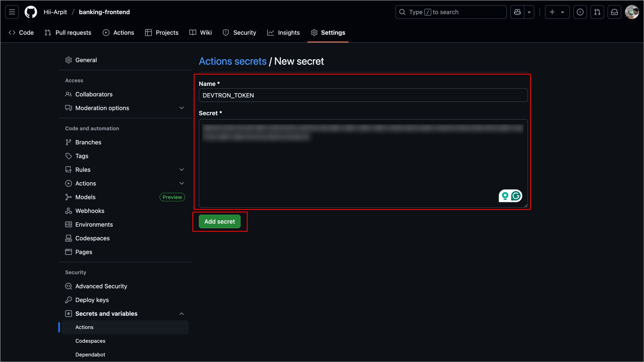The width and height of the screenshot is (644, 362).
Task: Open the Issues icon in header
Action: (580, 12)
